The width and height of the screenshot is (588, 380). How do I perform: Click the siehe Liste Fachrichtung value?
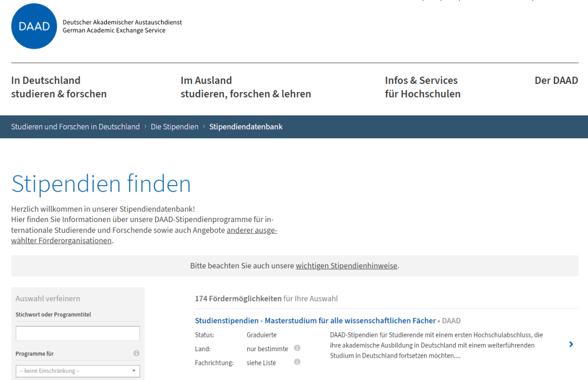[261, 363]
